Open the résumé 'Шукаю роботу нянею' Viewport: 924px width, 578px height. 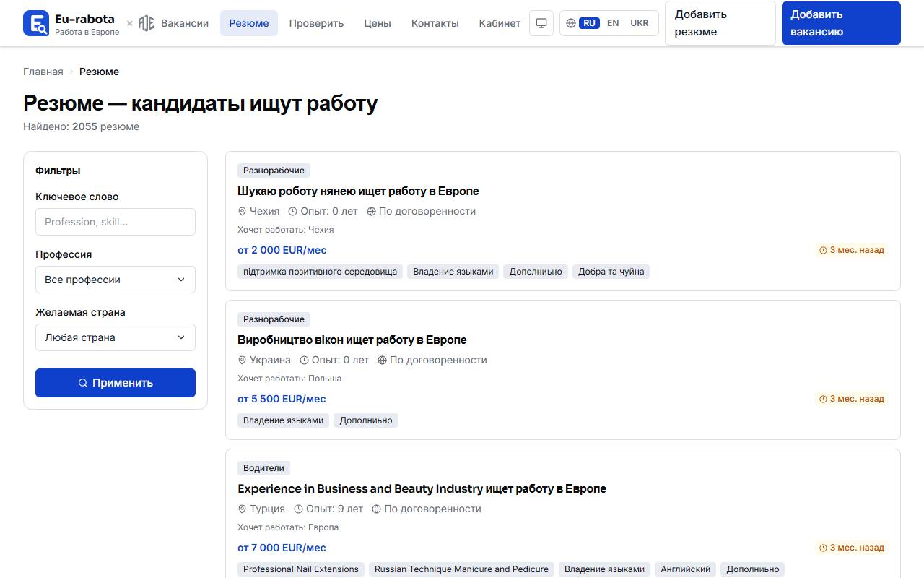(358, 191)
